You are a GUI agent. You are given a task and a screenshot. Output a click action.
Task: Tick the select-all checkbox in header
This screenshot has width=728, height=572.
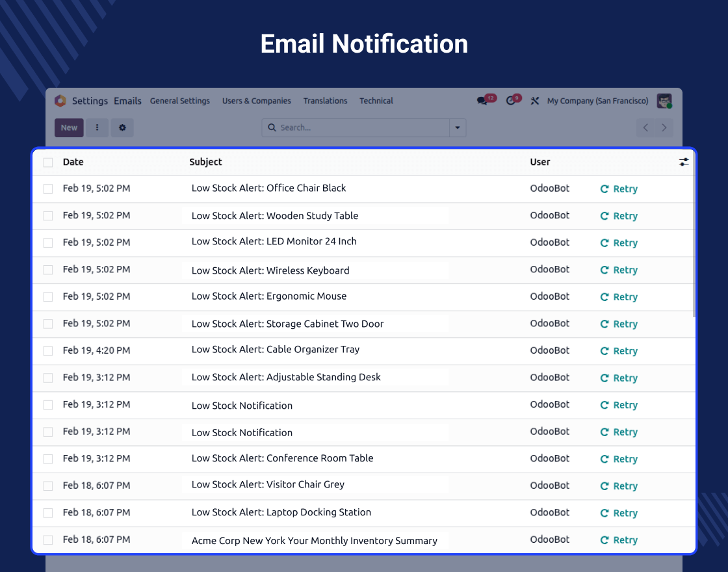point(48,162)
